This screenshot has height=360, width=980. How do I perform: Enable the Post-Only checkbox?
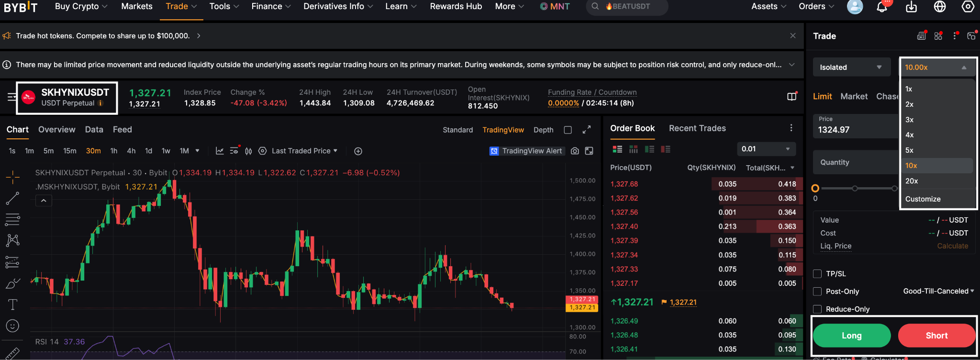pyautogui.click(x=817, y=292)
